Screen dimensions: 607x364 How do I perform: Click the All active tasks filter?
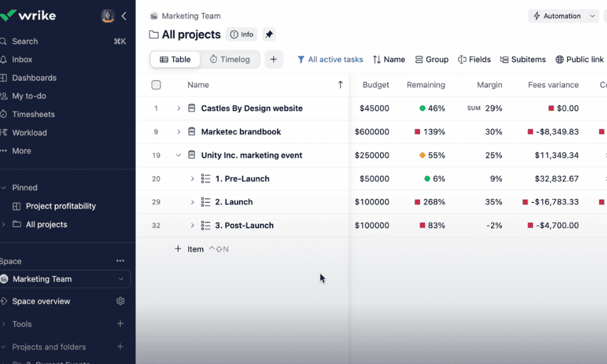[330, 59]
